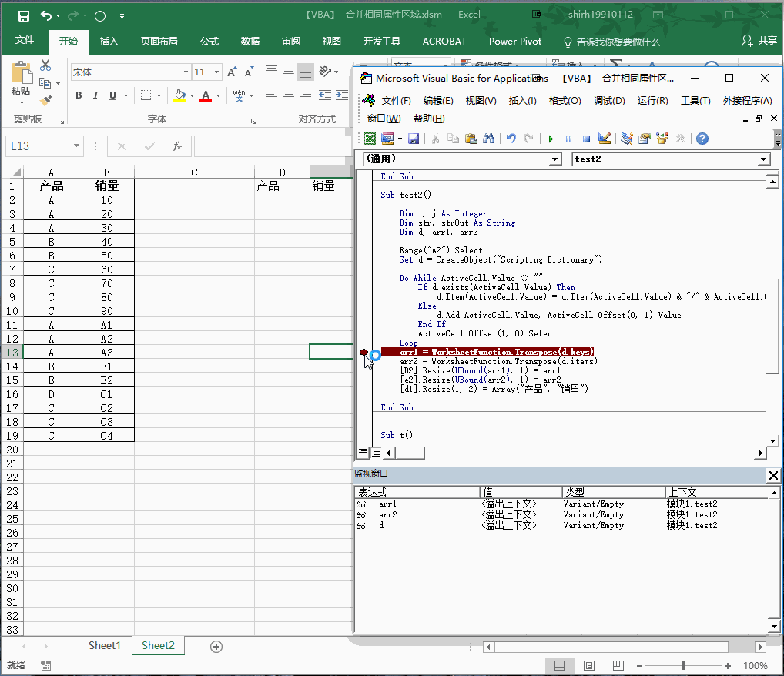Switch to Excel via the VBA toolbar icon
784x676 pixels.
point(370,139)
